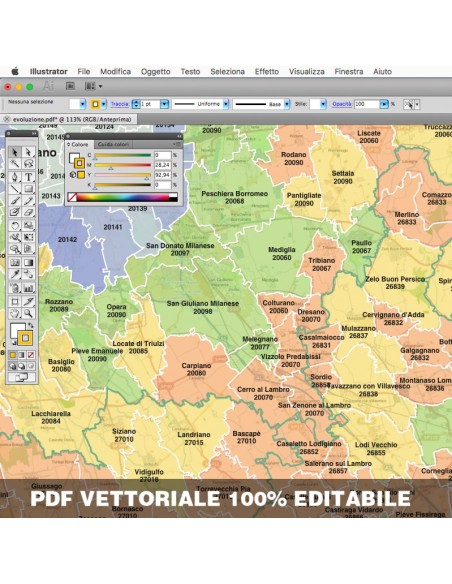Open the fill color dropdown in control bar

pyautogui.click(x=83, y=104)
